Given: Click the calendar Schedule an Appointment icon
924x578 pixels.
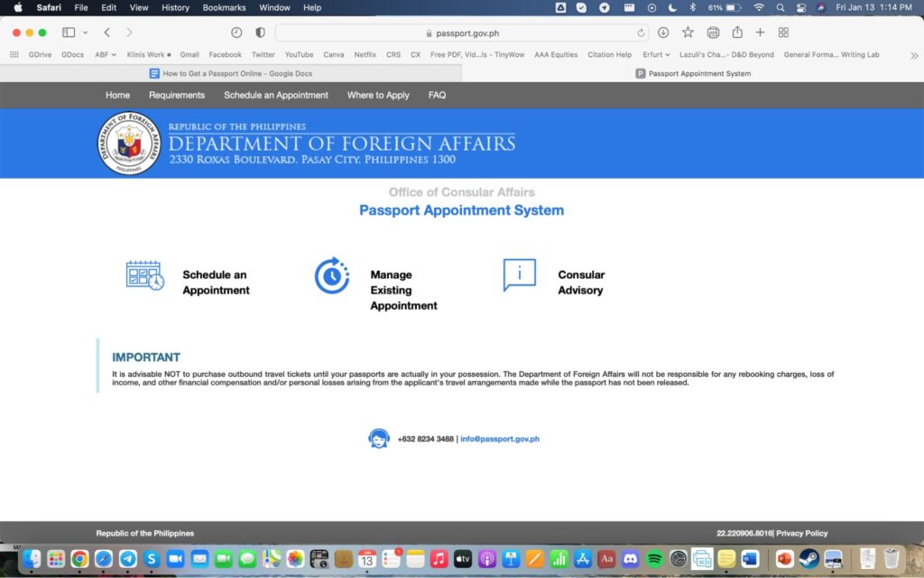Looking at the screenshot, I should click(x=145, y=275).
